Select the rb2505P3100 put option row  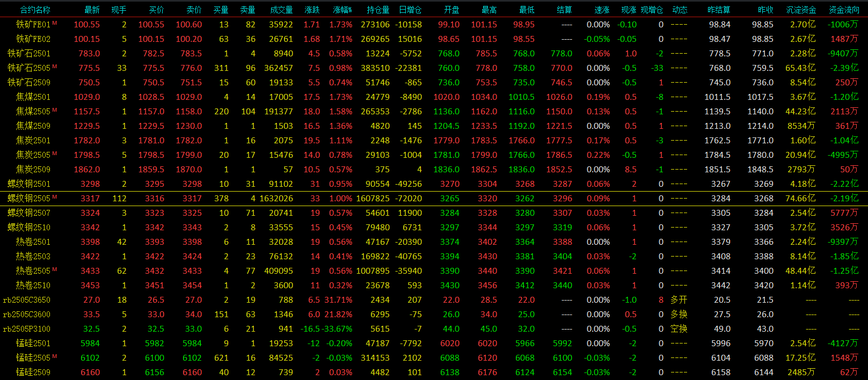(27, 329)
